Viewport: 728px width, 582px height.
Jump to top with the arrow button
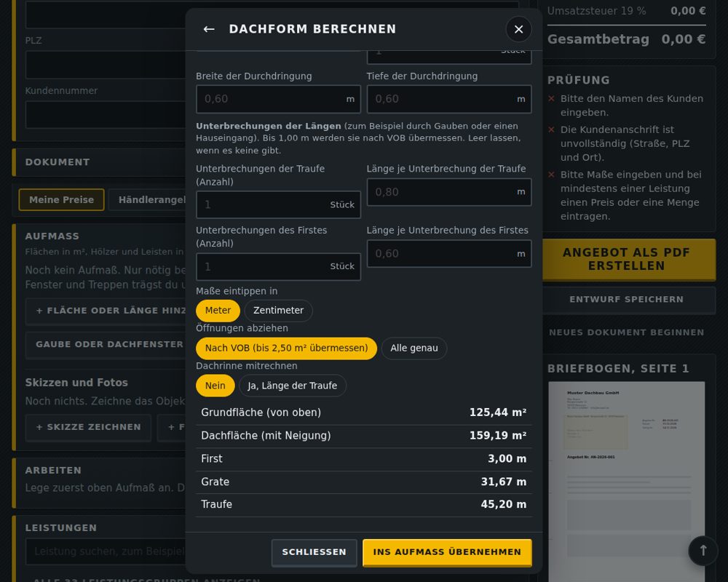coord(703,551)
